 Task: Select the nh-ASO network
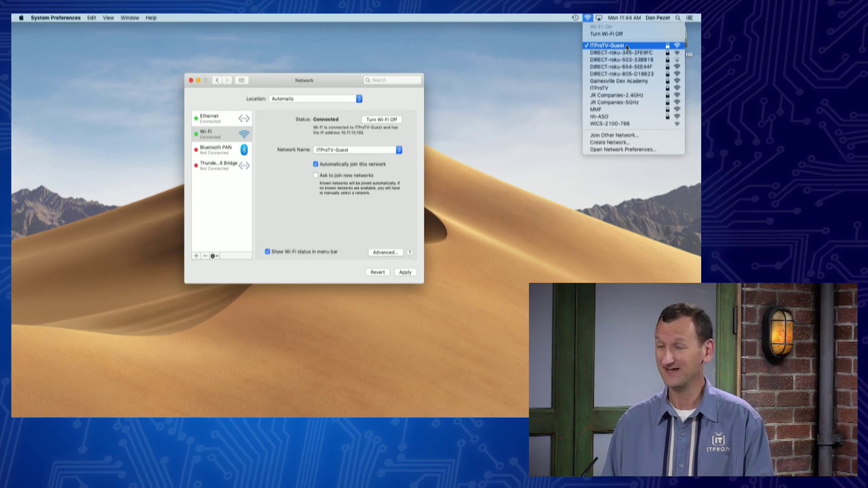point(633,117)
